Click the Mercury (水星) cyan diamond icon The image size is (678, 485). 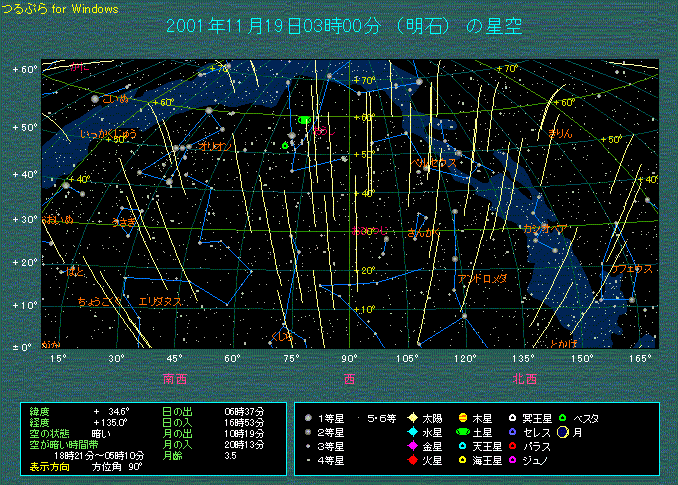[412, 432]
